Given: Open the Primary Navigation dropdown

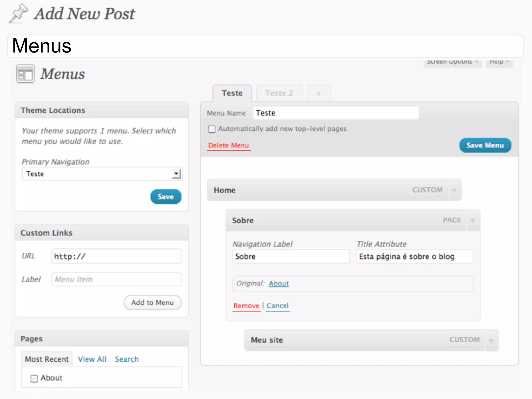Looking at the screenshot, I should [x=176, y=174].
